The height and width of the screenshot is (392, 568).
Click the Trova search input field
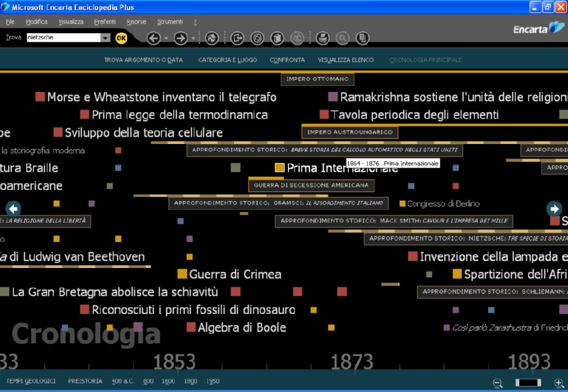pos(64,38)
